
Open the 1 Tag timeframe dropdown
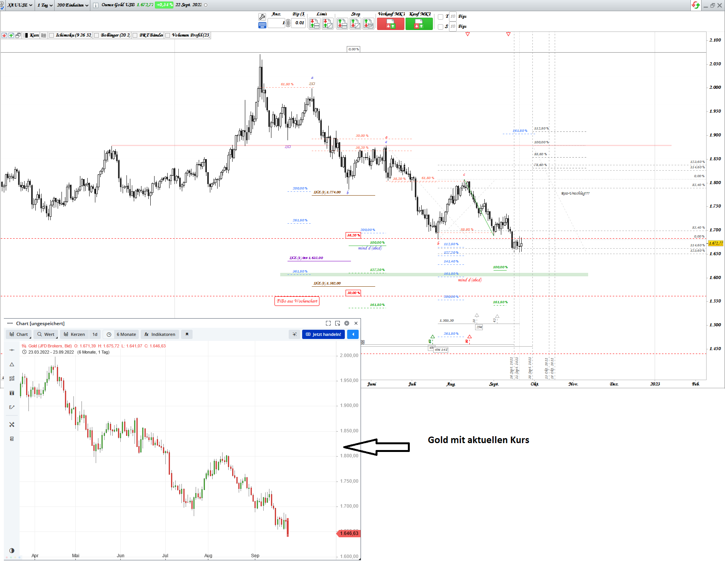pos(45,5)
